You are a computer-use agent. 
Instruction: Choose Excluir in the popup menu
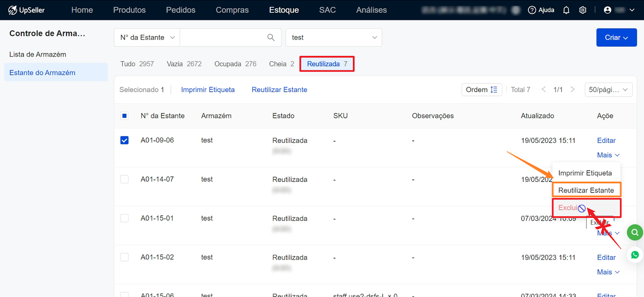point(586,208)
